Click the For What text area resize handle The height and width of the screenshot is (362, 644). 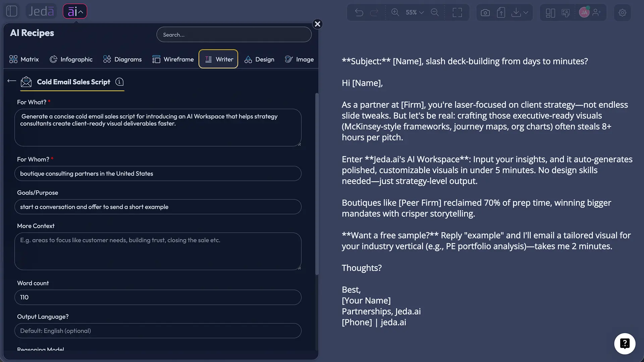[x=299, y=144]
